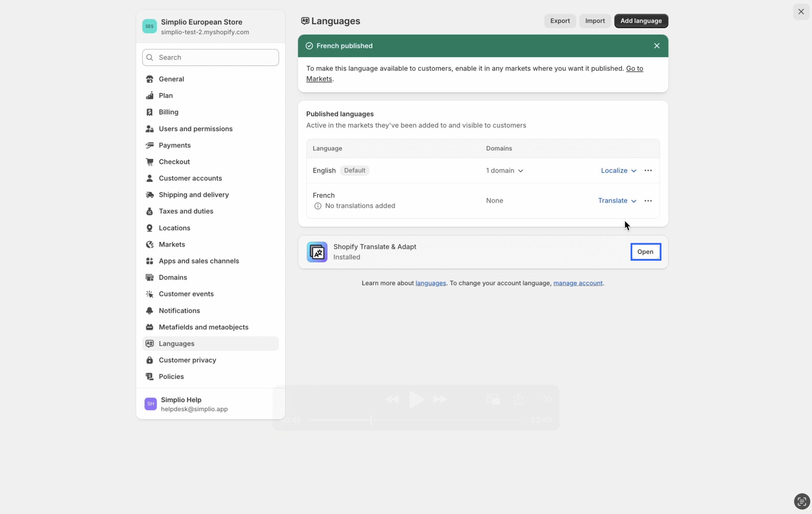Open the Translate dropdown for French

(617, 201)
